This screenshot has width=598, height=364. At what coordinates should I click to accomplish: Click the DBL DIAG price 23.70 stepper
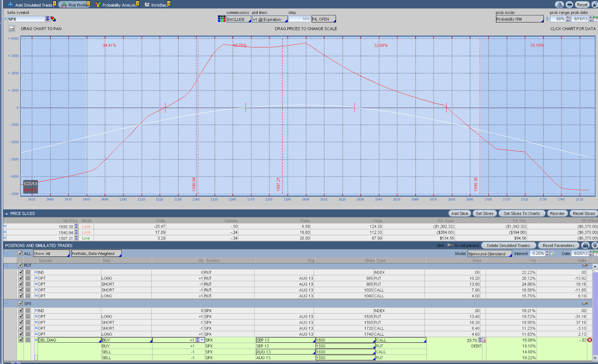coord(480,340)
